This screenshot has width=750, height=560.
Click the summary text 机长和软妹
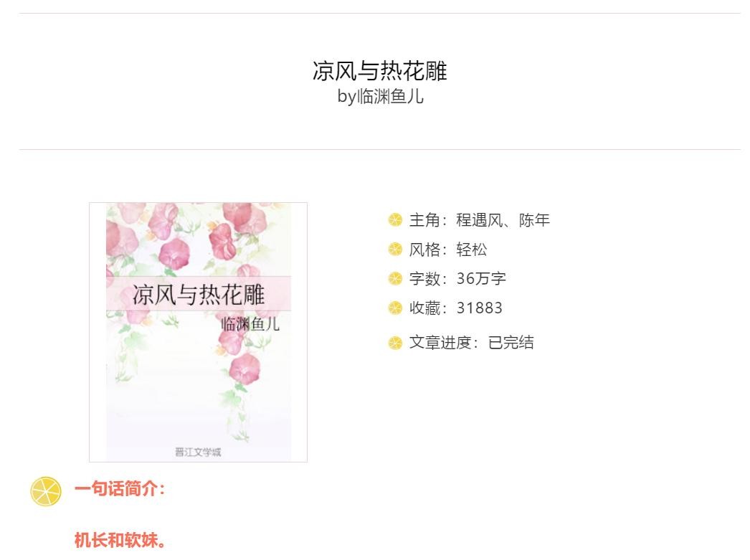[120, 541]
